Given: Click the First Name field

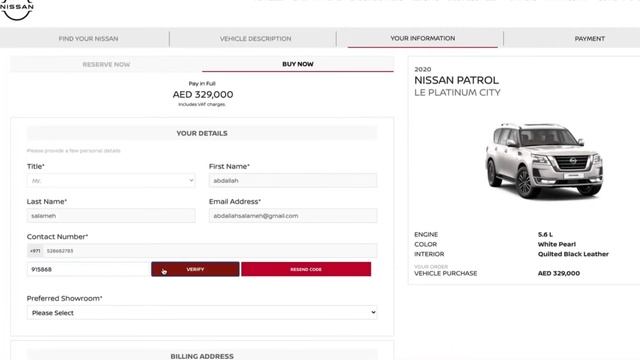Looking at the screenshot, I should pos(293,180).
